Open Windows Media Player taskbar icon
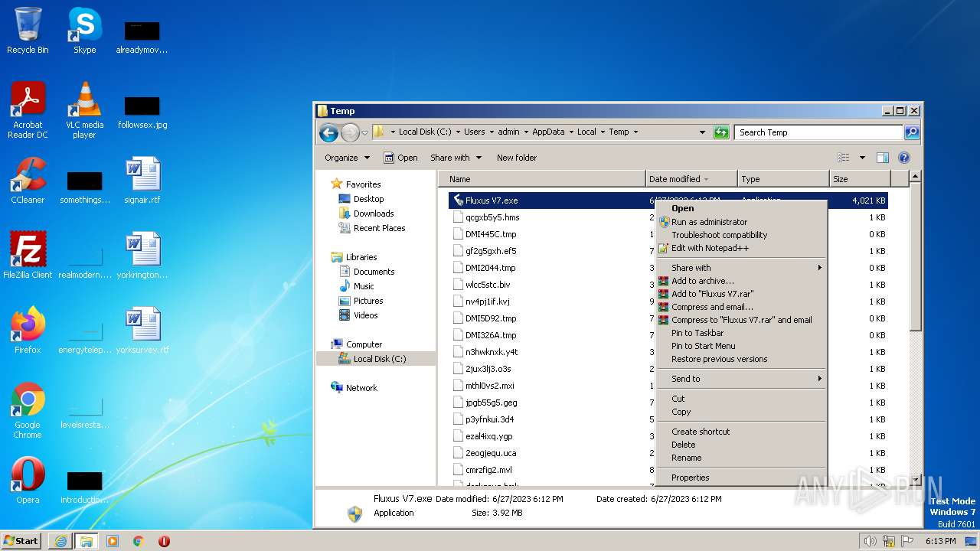Image resolution: width=980 pixels, height=551 pixels. 113,541
